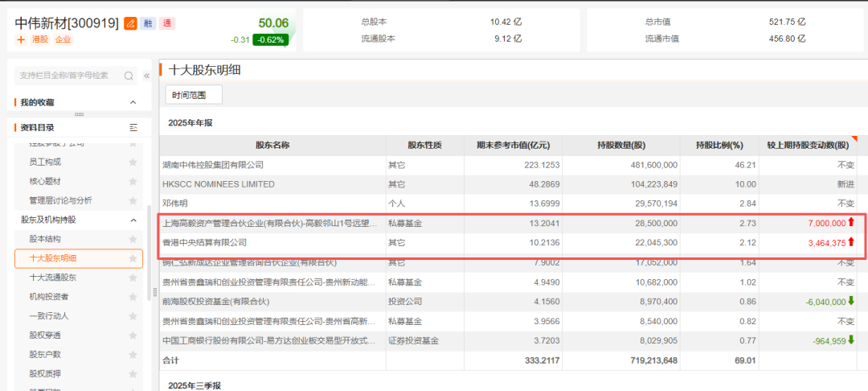The height and width of the screenshot is (391, 868).
Task: Toggle favorite star for 十大流通股东
Action: pyautogui.click(x=133, y=278)
